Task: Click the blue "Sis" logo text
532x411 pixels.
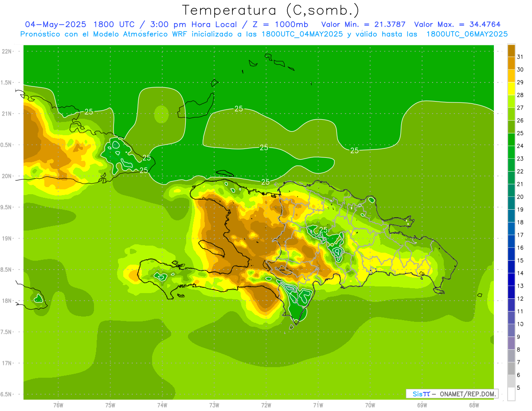Action: (417, 394)
